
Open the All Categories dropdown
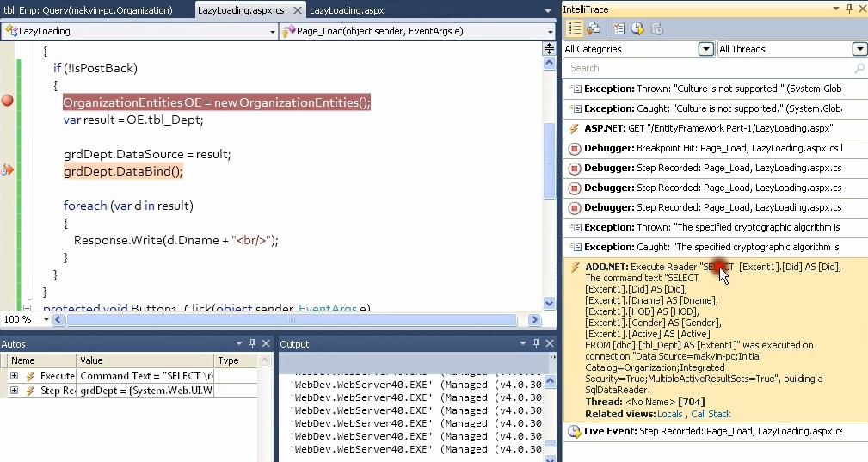click(705, 49)
